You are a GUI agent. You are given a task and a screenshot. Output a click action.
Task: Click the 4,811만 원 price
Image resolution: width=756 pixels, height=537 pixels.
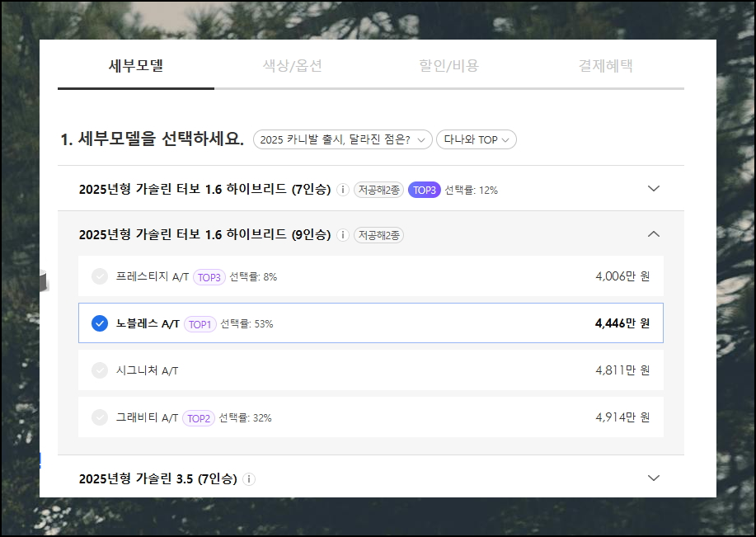(x=622, y=370)
